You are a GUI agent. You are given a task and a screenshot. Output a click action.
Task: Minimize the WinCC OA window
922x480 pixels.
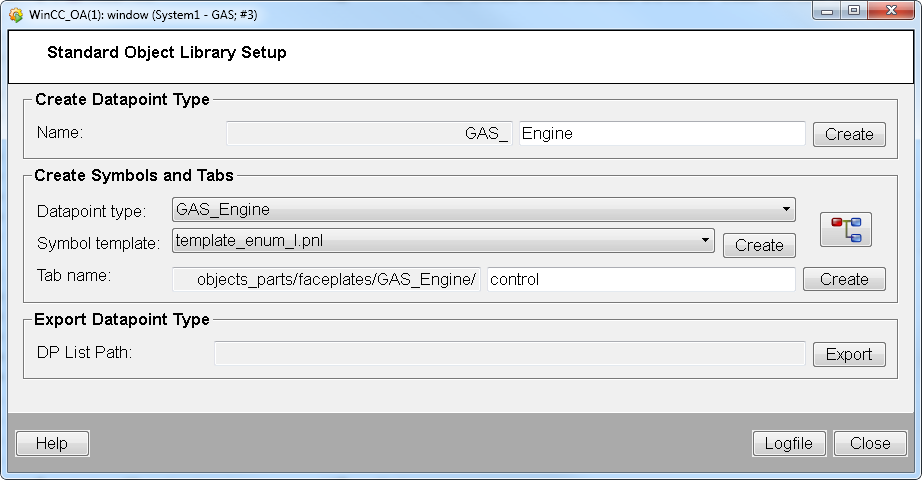click(828, 10)
